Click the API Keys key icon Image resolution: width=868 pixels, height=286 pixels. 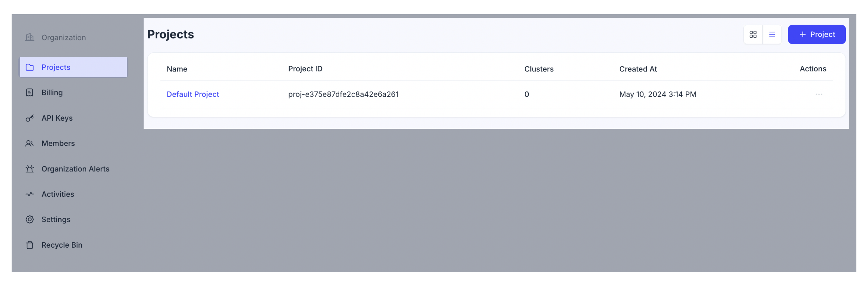coord(30,118)
